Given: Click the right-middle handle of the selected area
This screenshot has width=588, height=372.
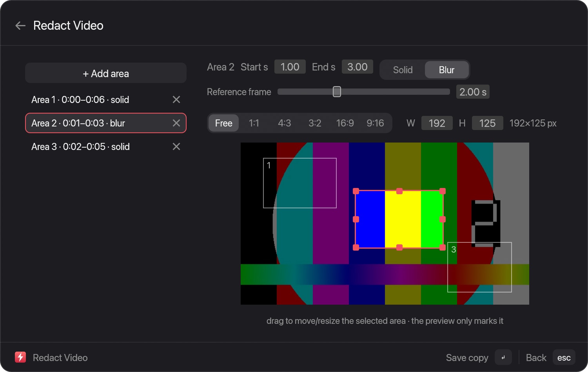Looking at the screenshot, I should click(443, 219).
